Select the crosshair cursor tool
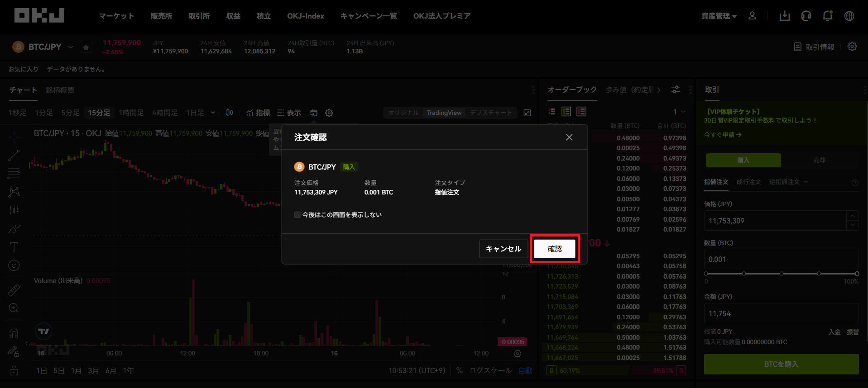 click(x=14, y=137)
